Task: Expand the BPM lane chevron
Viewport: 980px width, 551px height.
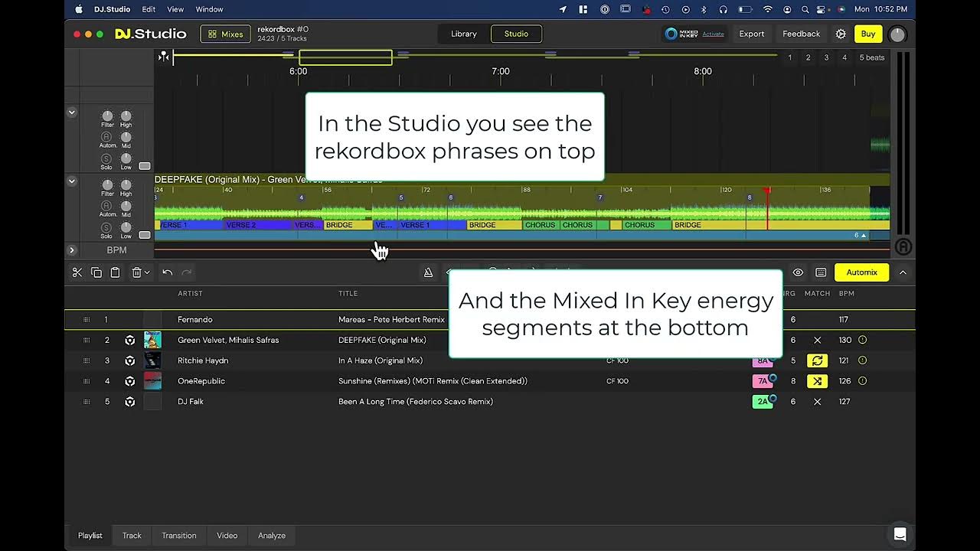Action: pyautogui.click(x=72, y=250)
